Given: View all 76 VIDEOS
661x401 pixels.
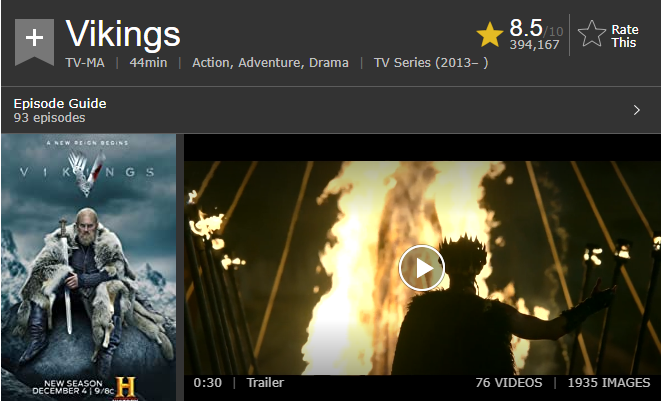Looking at the screenshot, I should coord(509,382).
